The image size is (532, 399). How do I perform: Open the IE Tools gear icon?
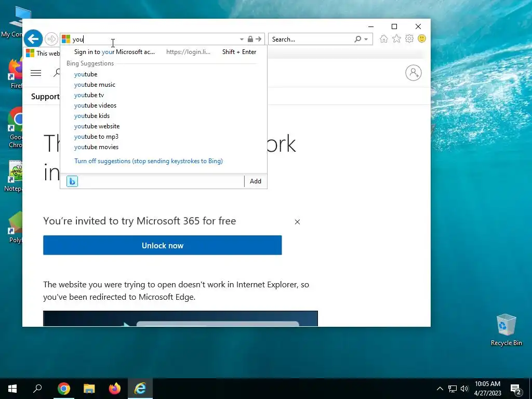pyautogui.click(x=409, y=38)
